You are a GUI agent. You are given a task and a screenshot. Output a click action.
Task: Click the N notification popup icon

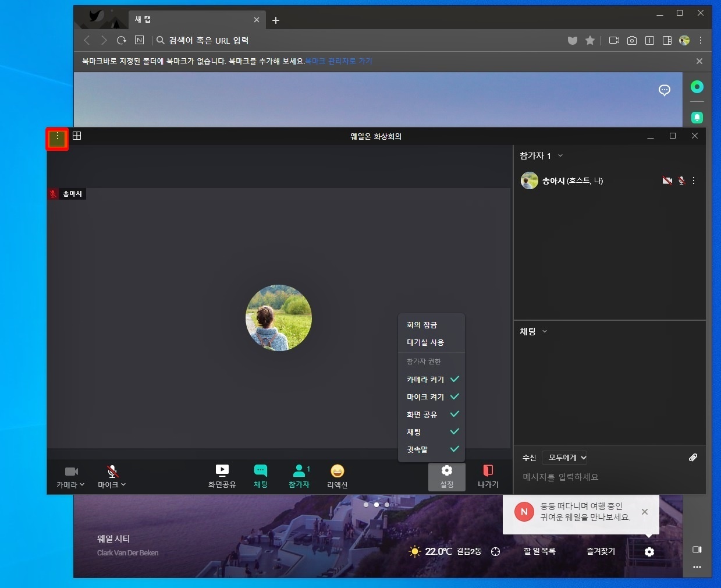click(524, 512)
